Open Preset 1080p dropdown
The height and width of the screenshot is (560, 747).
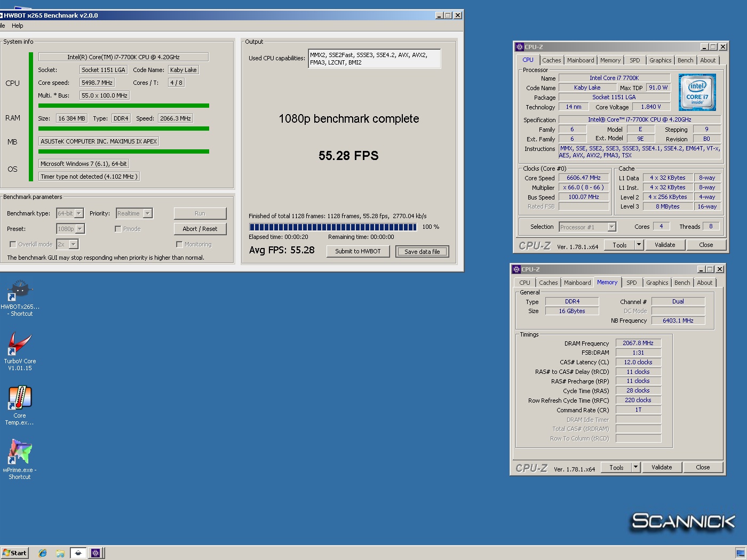pyautogui.click(x=80, y=229)
